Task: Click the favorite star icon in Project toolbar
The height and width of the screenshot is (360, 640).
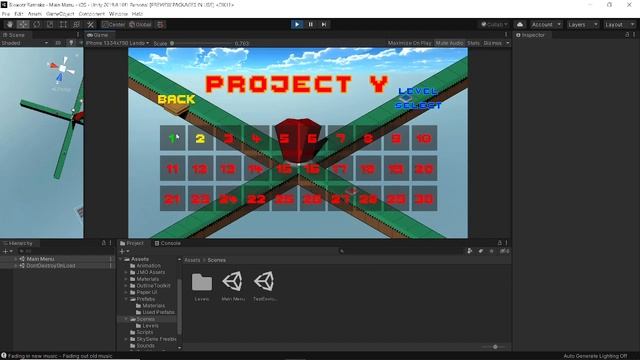Action: 491,251
